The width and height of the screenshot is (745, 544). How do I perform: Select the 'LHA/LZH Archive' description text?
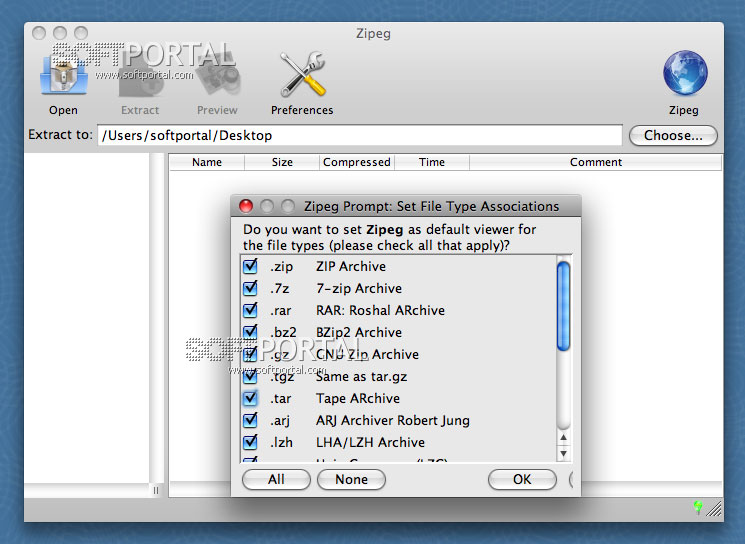(371, 442)
